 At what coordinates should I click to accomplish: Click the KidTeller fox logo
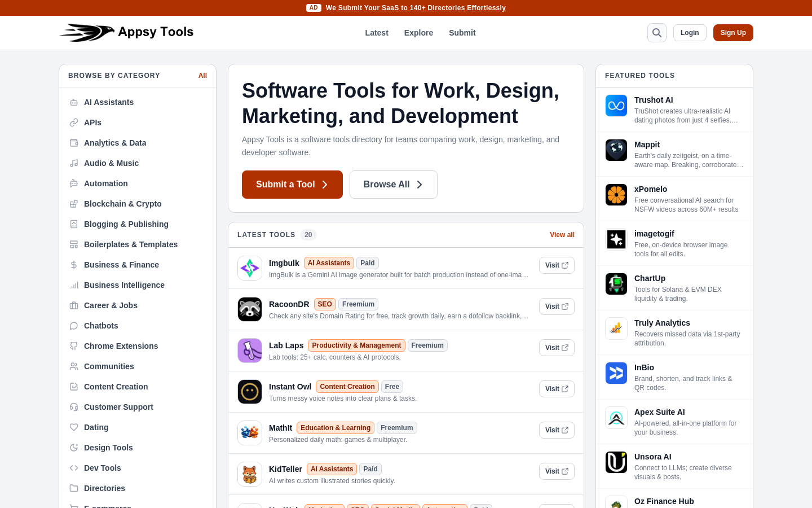250,474
